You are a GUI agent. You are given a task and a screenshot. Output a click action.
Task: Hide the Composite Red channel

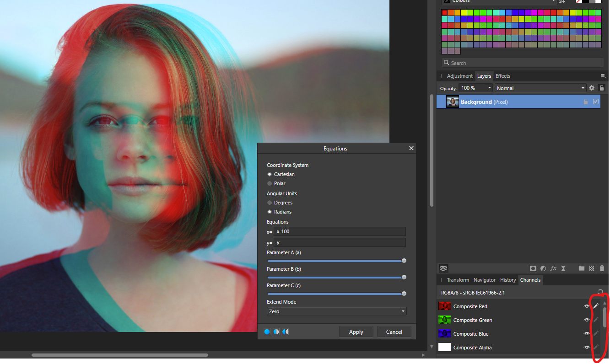coord(587,306)
